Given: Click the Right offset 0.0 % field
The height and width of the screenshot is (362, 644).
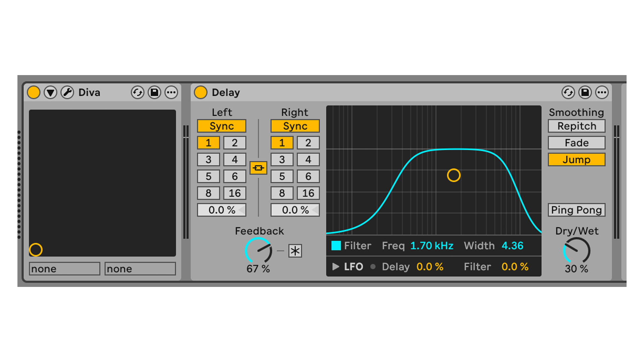Looking at the screenshot, I should tap(295, 210).
